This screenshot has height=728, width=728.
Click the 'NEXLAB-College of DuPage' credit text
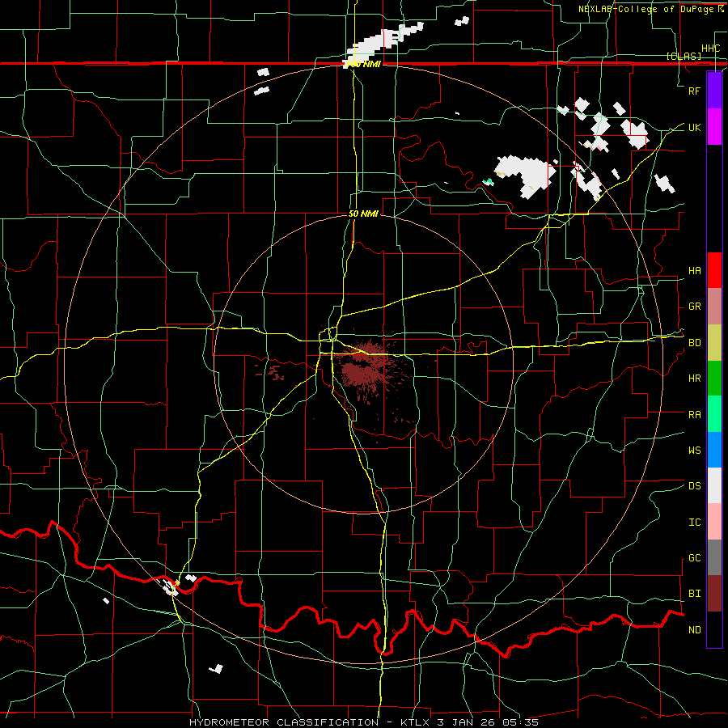646,9
